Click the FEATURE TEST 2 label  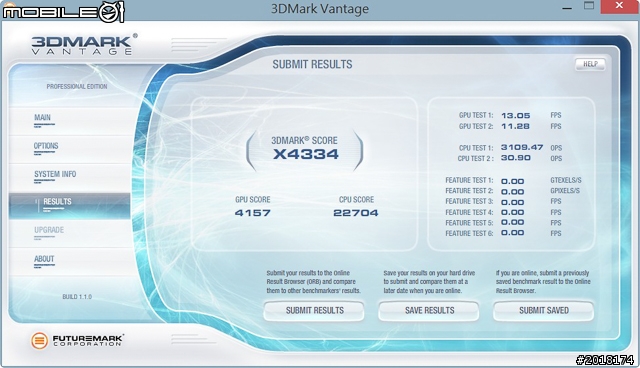[x=469, y=191]
